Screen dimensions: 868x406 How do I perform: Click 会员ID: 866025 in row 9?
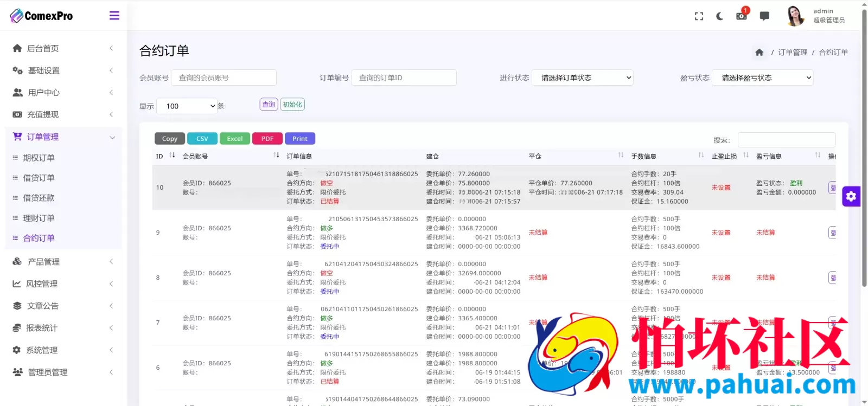pyautogui.click(x=207, y=228)
